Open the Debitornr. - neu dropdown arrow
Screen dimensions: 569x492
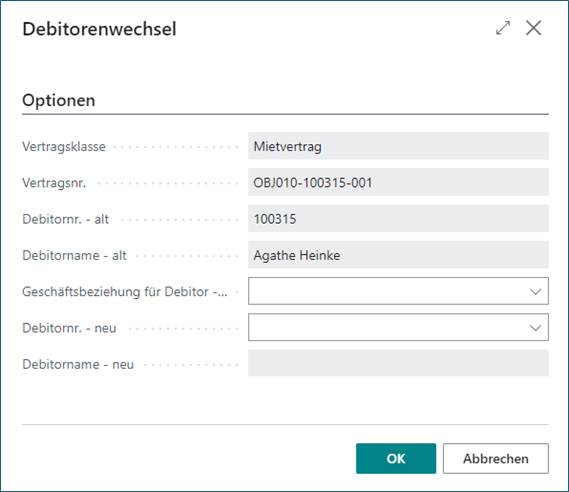tap(535, 328)
